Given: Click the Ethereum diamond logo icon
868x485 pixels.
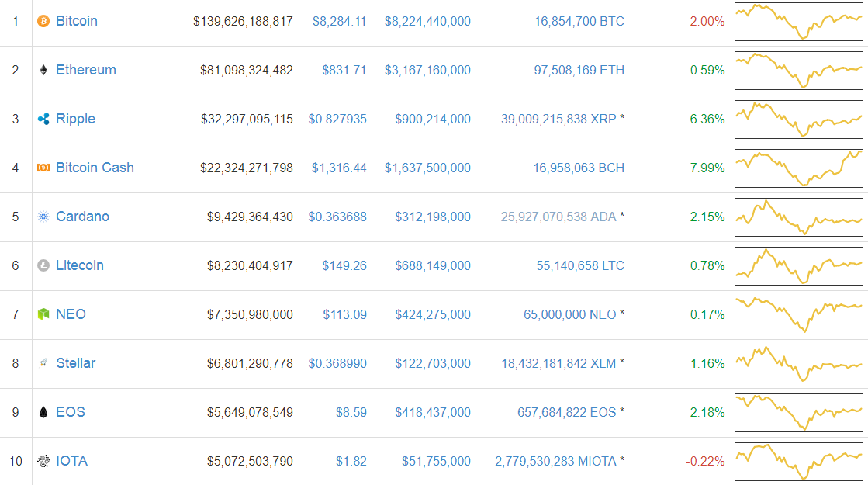Looking at the screenshot, I should pyautogui.click(x=43, y=71).
